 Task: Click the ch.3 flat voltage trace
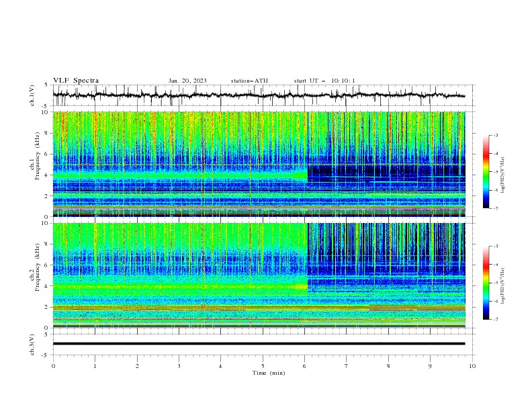pos(259,344)
